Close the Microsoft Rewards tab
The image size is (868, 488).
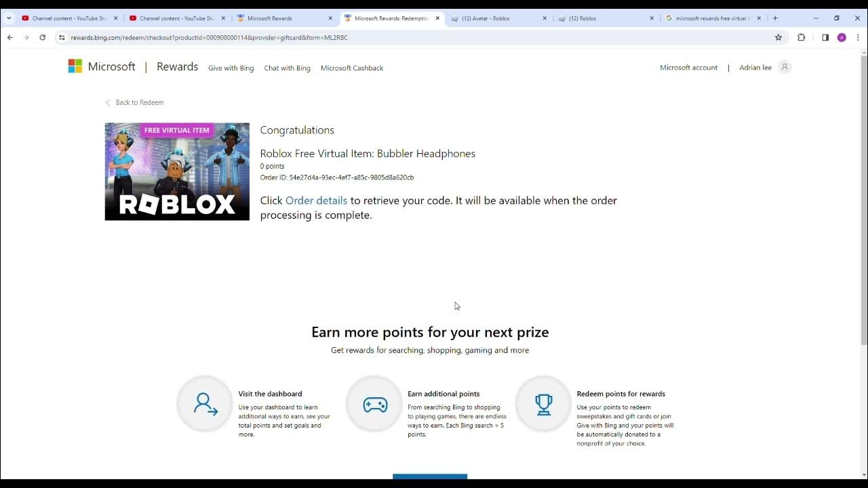(330, 18)
